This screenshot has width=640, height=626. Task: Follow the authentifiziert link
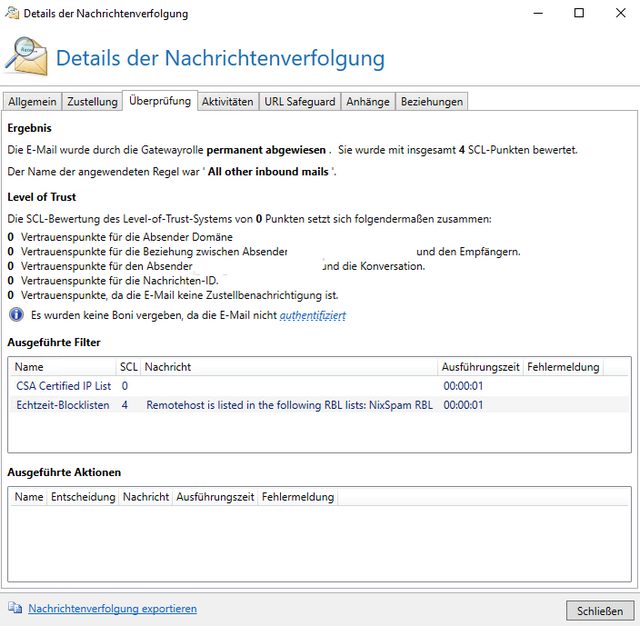312,315
